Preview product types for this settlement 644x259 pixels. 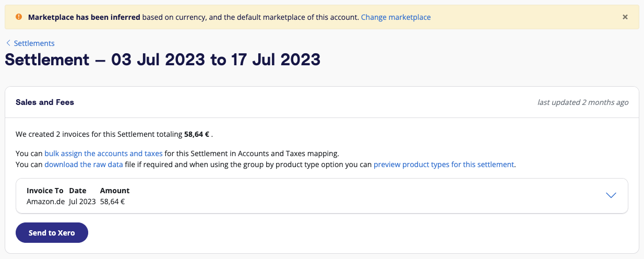pyautogui.click(x=444, y=164)
